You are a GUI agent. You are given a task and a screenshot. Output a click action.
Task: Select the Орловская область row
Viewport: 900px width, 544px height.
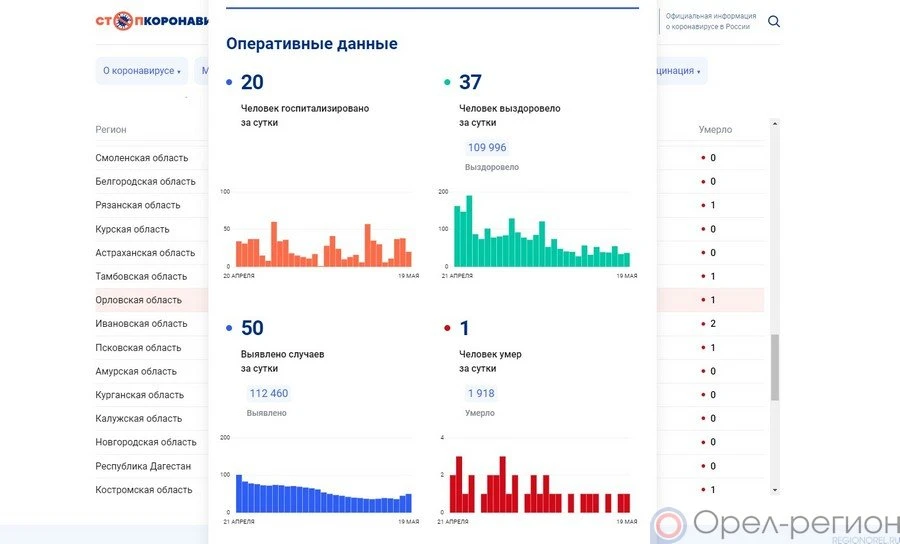coord(139,300)
